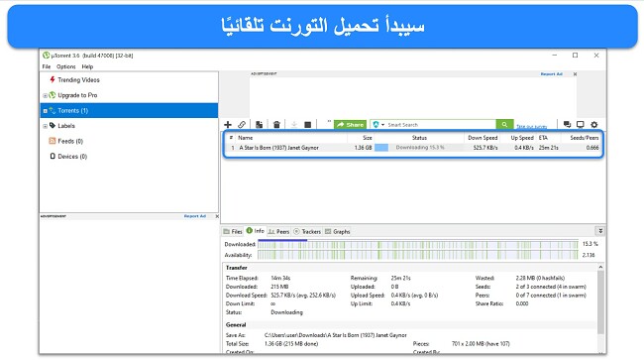Expand the Labels tree node

pyautogui.click(x=45, y=126)
